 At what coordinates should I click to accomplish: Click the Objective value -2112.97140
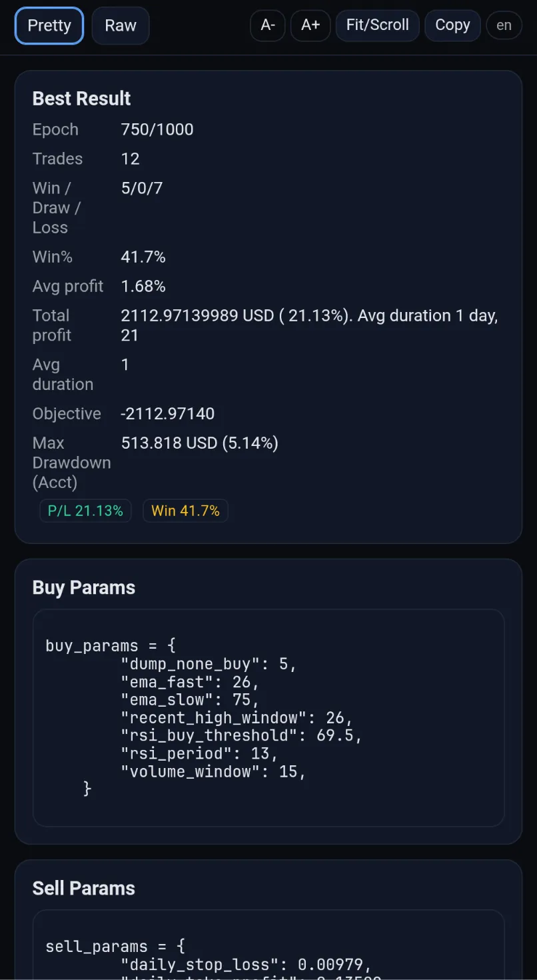pos(168,413)
